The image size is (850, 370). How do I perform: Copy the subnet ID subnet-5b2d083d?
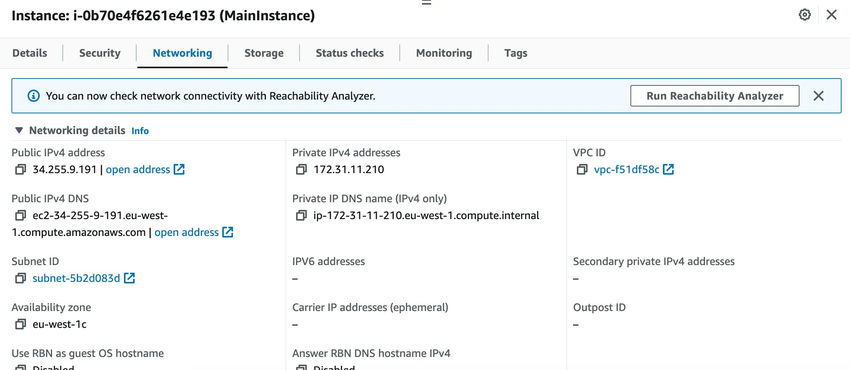point(21,278)
